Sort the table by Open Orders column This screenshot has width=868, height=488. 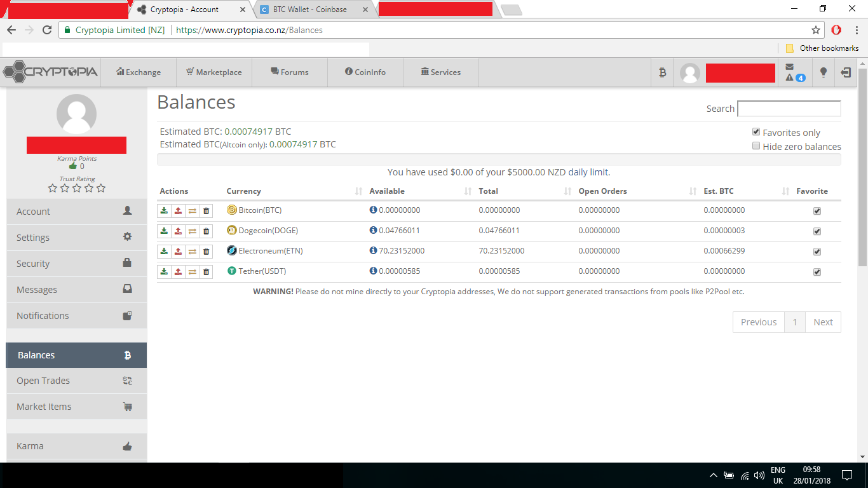(637, 191)
